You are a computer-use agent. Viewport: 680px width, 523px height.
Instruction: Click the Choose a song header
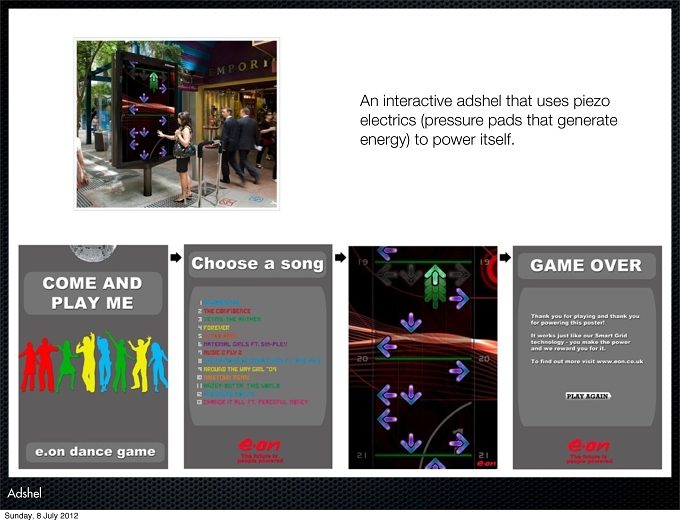pyautogui.click(x=258, y=264)
